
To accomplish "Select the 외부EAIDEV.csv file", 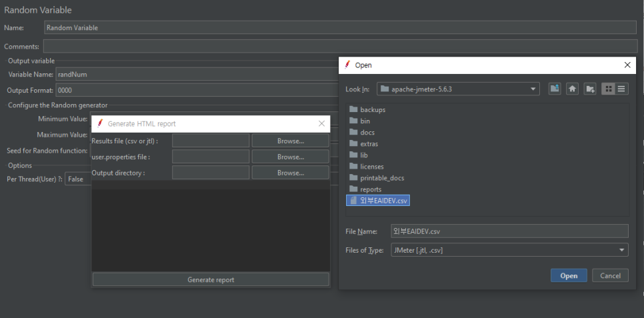I will (378, 201).
